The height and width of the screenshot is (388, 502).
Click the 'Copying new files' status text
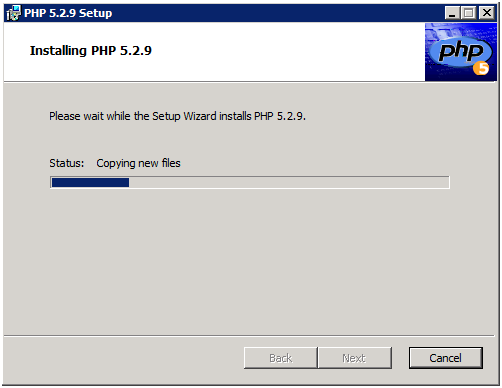click(x=138, y=163)
